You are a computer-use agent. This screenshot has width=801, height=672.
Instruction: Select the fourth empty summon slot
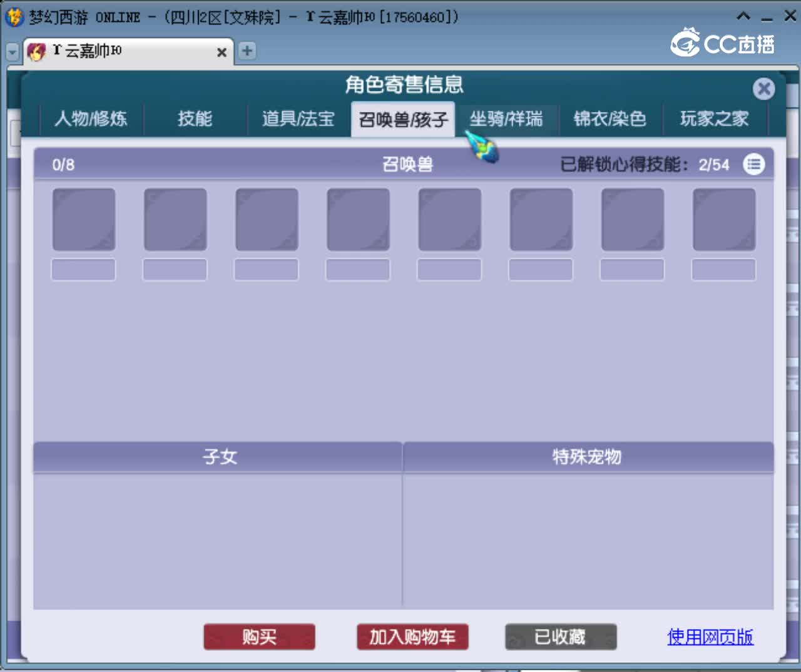pos(358,220)
